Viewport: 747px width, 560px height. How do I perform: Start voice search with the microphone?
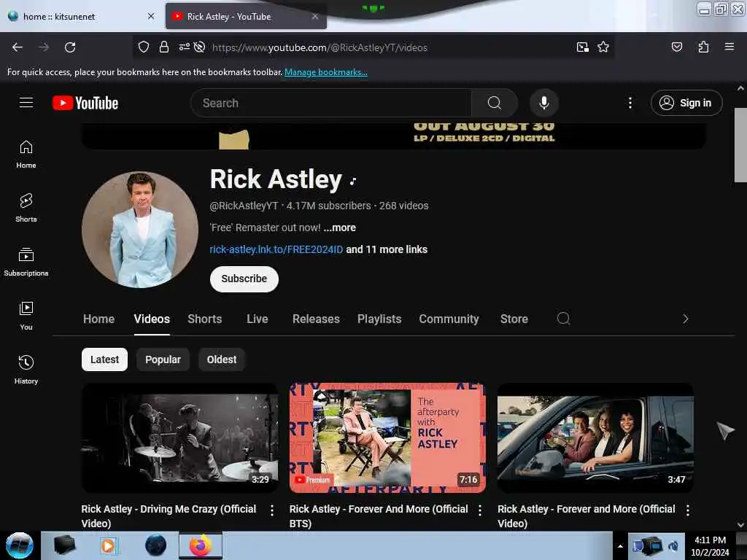pos(543,103)
